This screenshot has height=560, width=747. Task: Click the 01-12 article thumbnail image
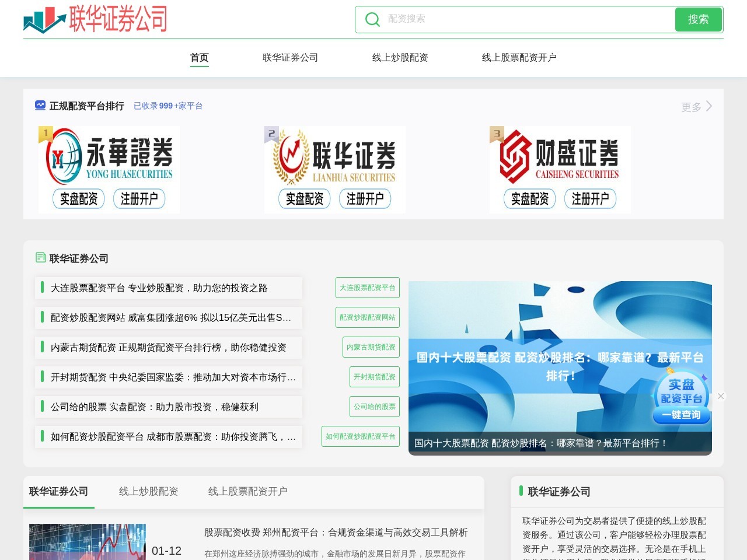pos(88,542)
